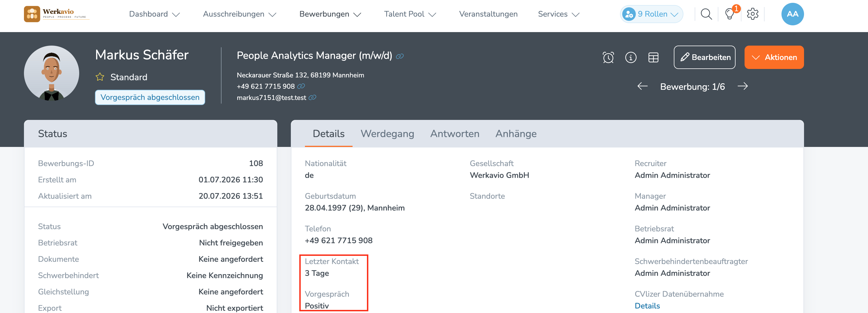Go to next application arrow

(x=743, y=86)
